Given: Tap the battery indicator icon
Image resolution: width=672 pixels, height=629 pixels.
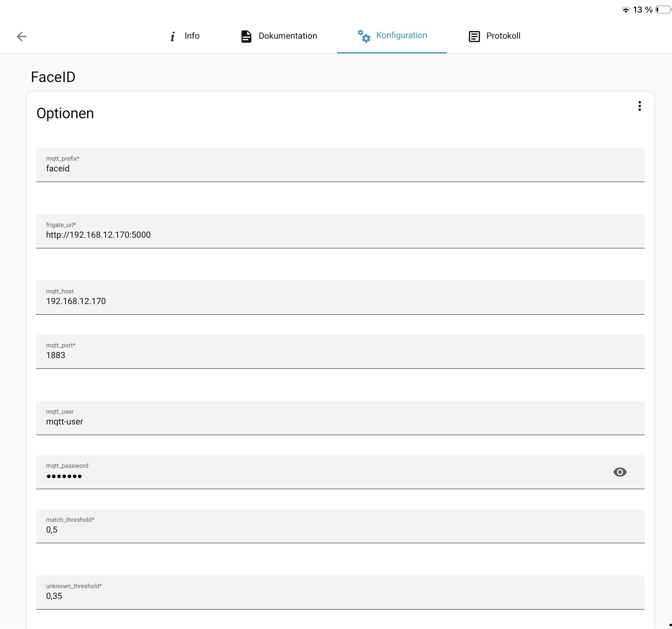Looking at the screenshot, I should (x=663, y=10).
